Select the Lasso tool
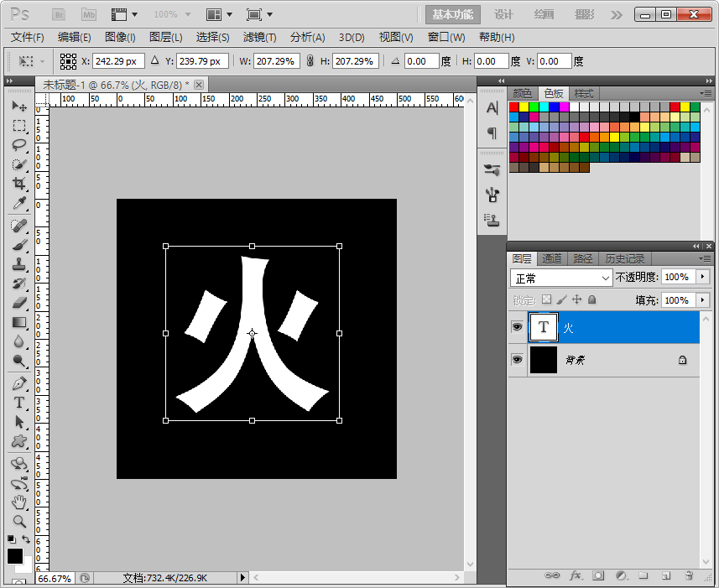This screenshot has height=588, width=719. (18, 145)
